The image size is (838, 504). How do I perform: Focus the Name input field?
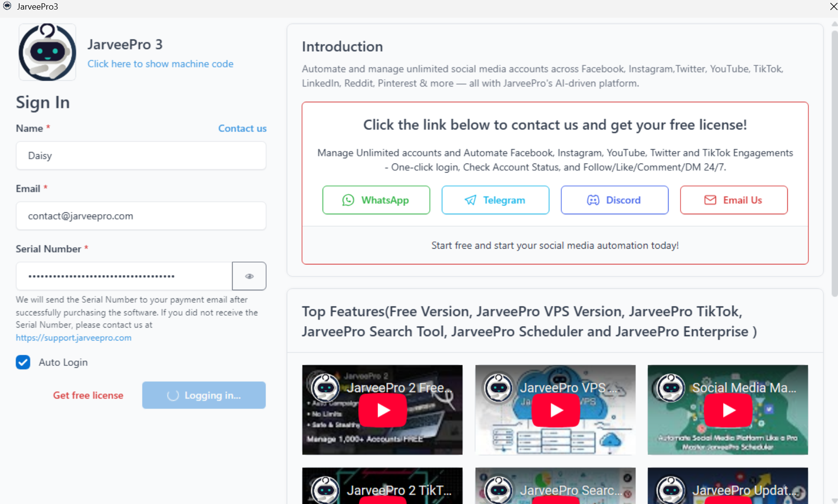click(x=141, y=156)
